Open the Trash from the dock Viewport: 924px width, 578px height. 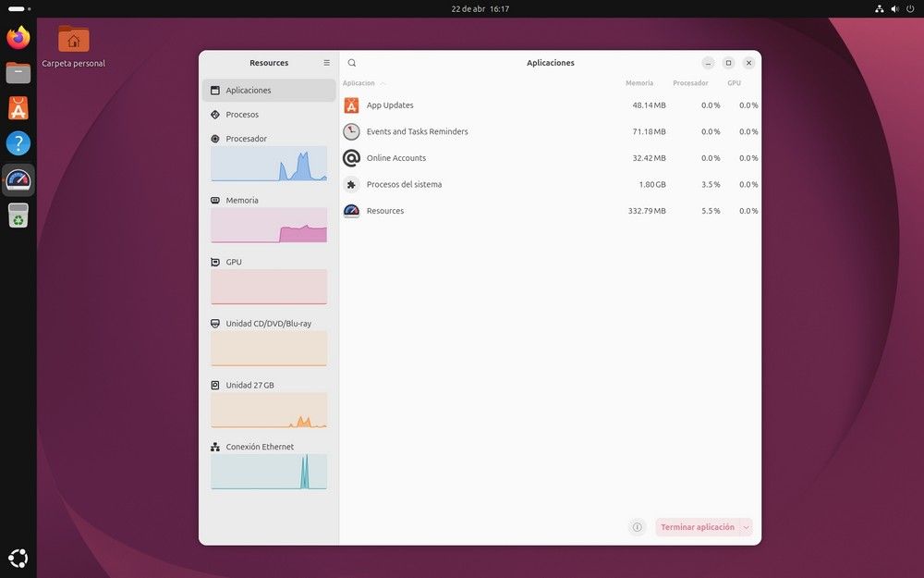(x=18, y=215)
